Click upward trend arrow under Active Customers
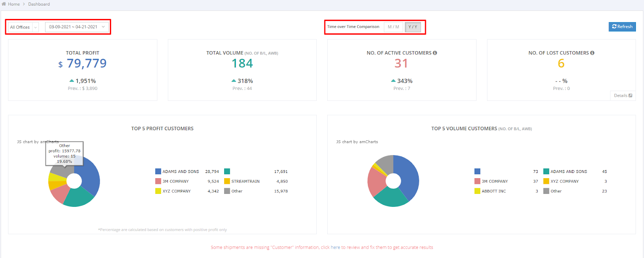This screenshot has height=258, width=644. pos(393,81)
